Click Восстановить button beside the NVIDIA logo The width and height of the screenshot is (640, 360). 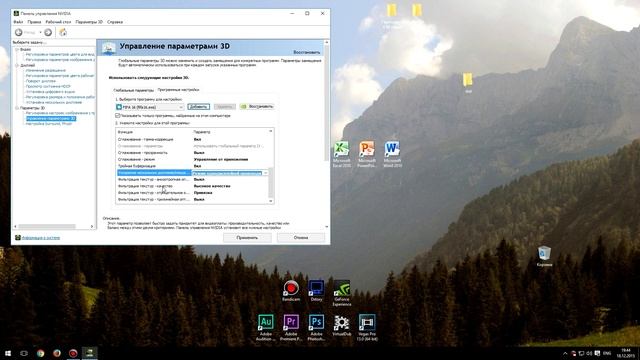[x=257, y=107]
